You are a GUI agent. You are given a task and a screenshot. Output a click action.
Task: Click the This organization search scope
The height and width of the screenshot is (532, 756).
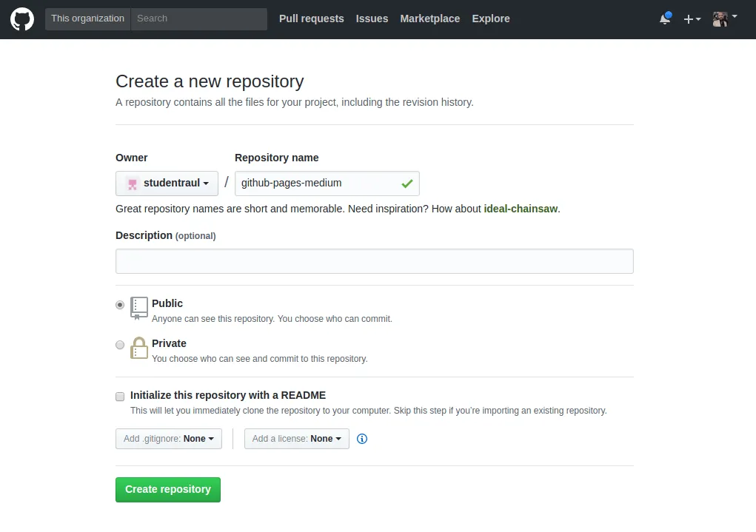point(88,18)
